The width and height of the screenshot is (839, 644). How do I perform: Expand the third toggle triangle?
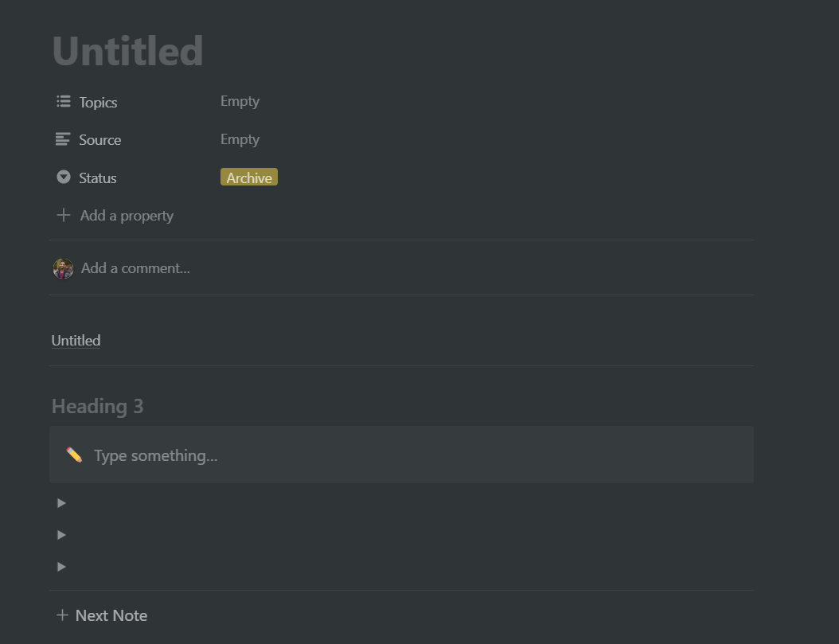tap(61, 567)
